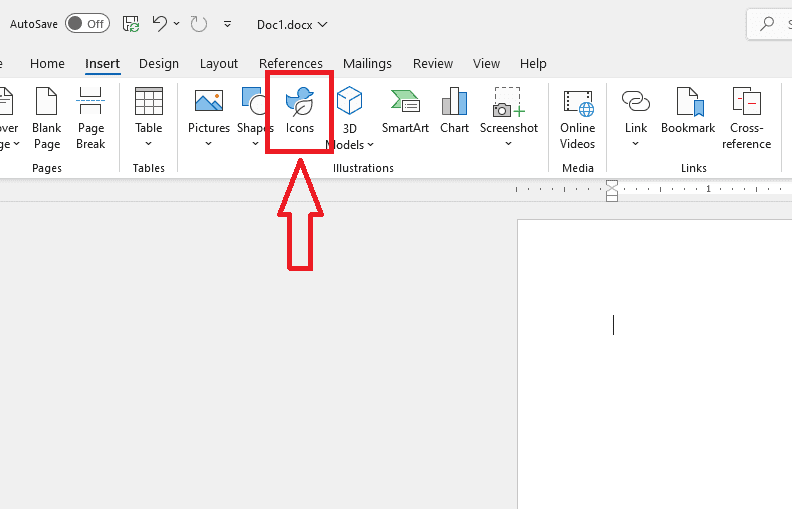792x509 pixels.
Task: Insert a Cross-reference
Action: coord(747,119)
